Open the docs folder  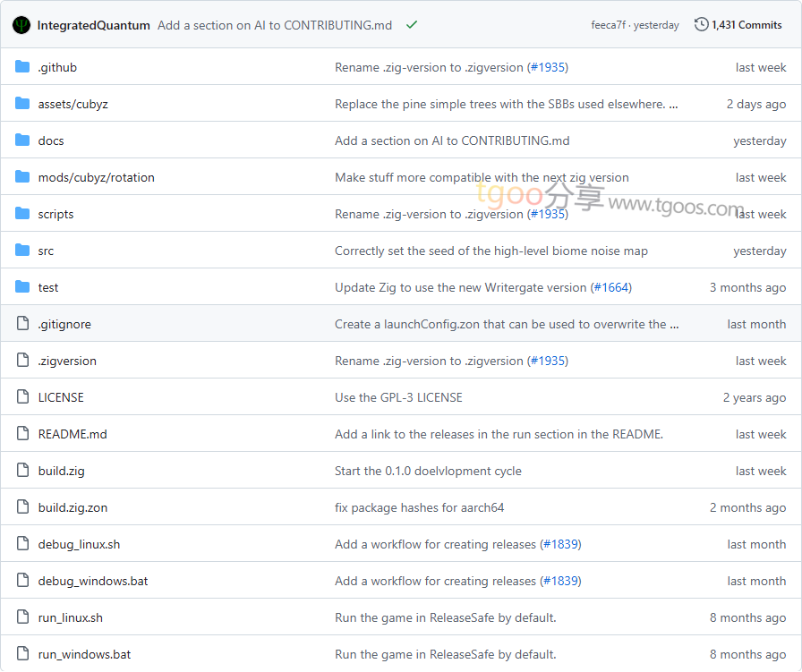(x=51, y=140)
